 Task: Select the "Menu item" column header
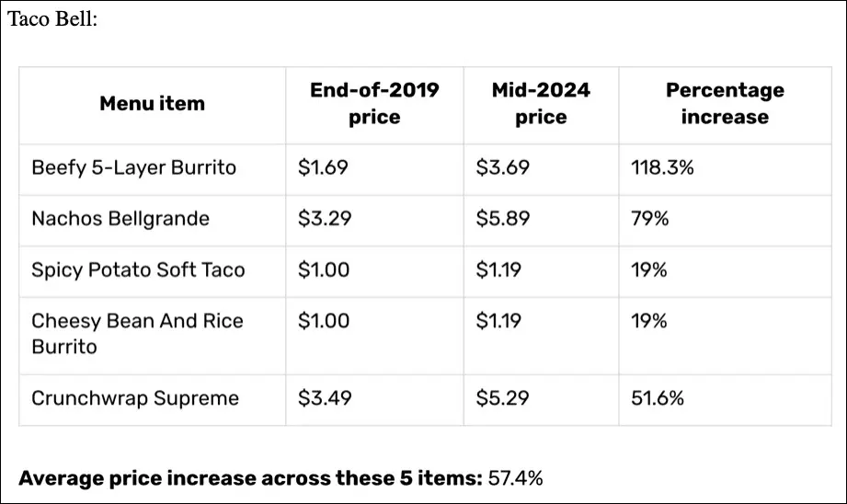[x=152, y=103]
